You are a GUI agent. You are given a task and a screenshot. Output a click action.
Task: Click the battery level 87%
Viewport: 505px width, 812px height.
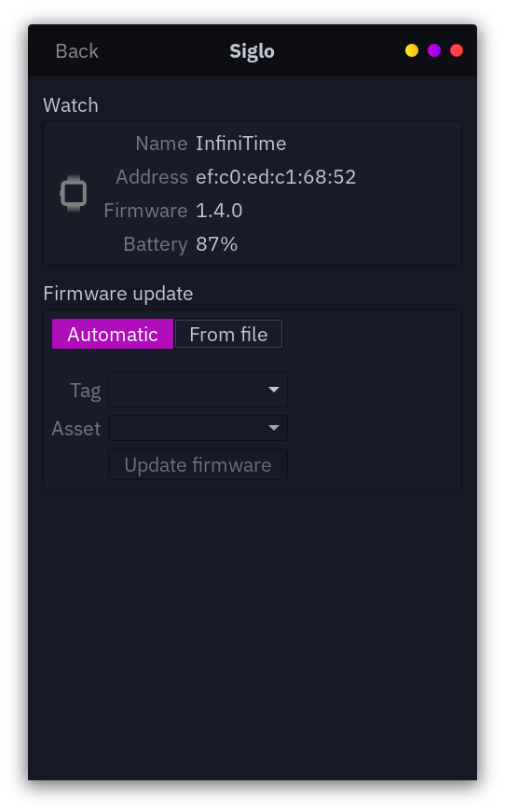[x=217, y=244]
